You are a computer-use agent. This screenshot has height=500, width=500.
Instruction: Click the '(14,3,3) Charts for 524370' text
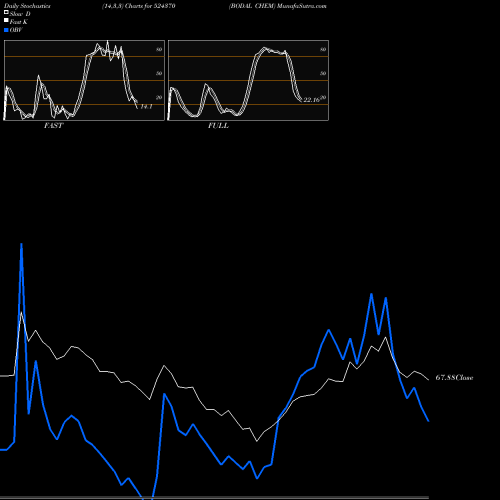tap(139, 6)
